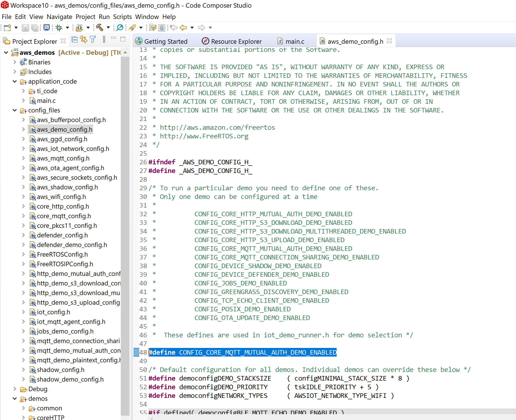The width and height of the screenshot is (516, 420).
Task: Open the terminal monitor toolbar icon
Action: [46, 28]
